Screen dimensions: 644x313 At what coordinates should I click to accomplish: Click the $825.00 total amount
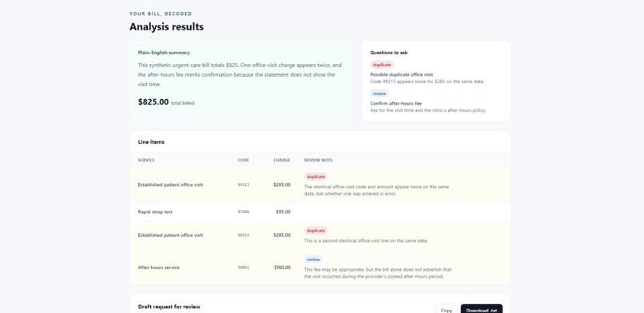click(153, 101)
